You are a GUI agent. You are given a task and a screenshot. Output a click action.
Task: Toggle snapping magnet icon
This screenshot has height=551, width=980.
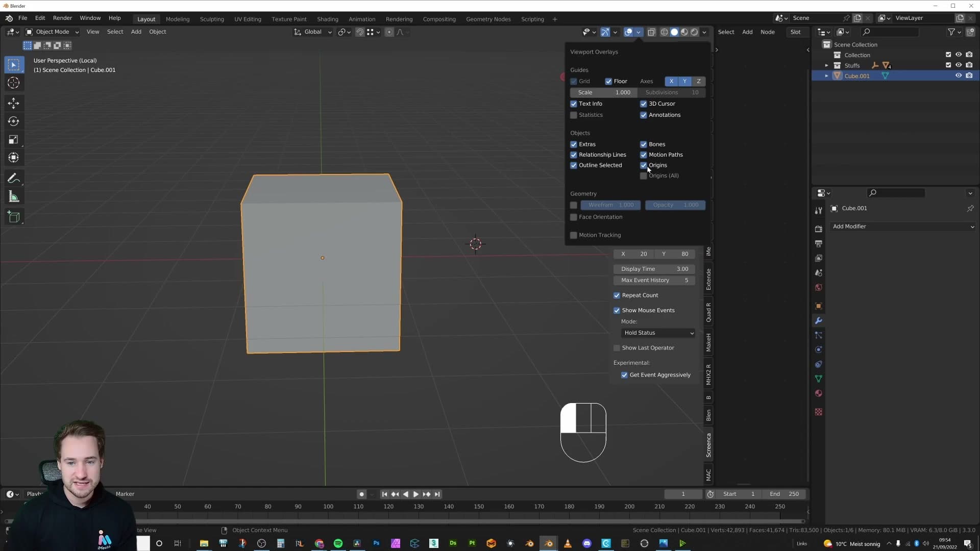[360, 32]
